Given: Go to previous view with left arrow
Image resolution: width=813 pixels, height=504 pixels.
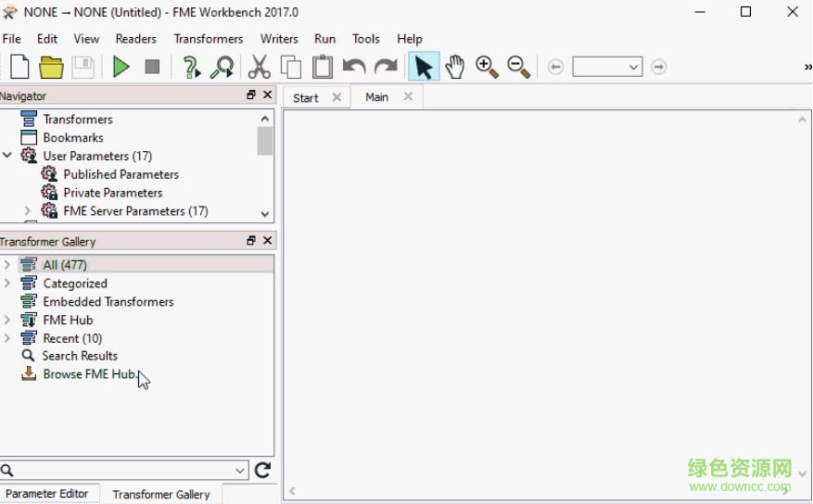Looking at the screenshot, I should coord(555,67).
